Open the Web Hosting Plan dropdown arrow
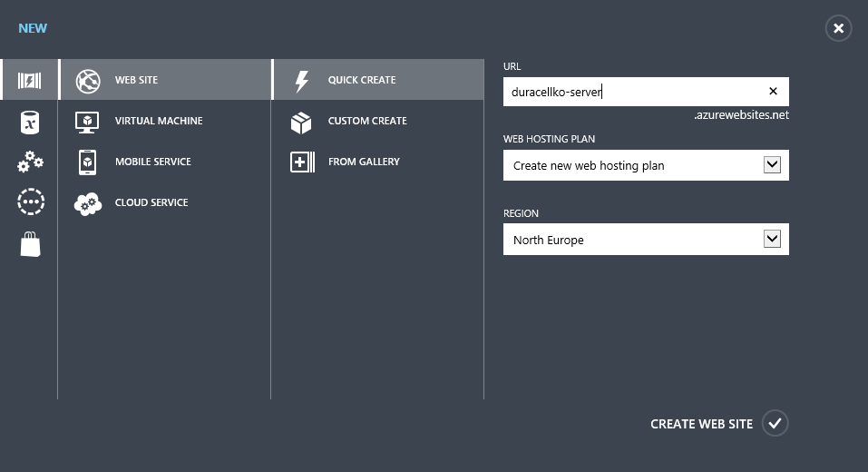The image size is (868, 472). pyautogui.click(x=772, y=164)
